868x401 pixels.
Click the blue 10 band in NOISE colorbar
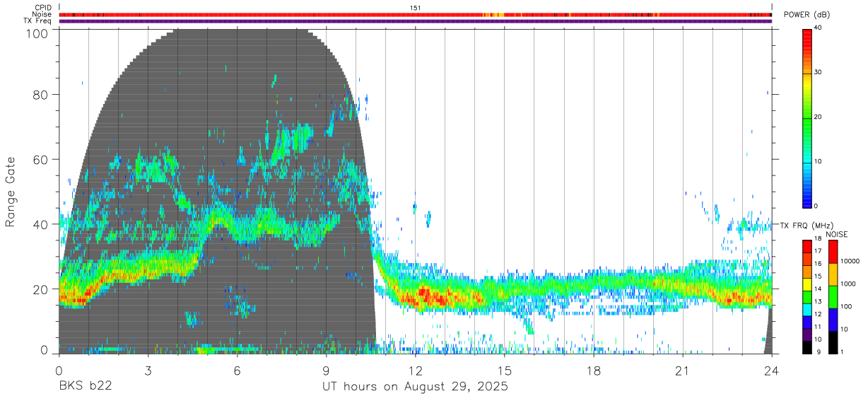pyautogui.click(x=833, y=320)
